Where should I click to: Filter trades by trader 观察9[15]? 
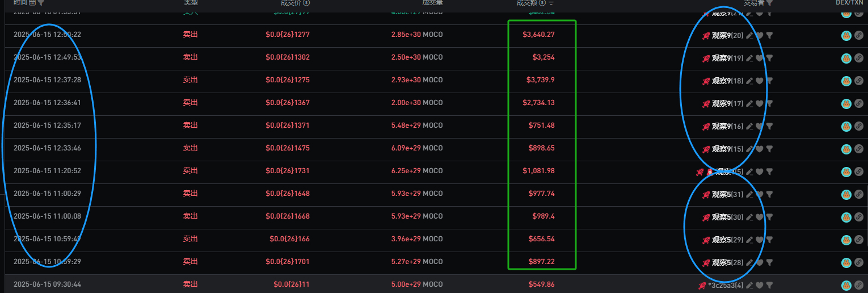coord(769,149)
